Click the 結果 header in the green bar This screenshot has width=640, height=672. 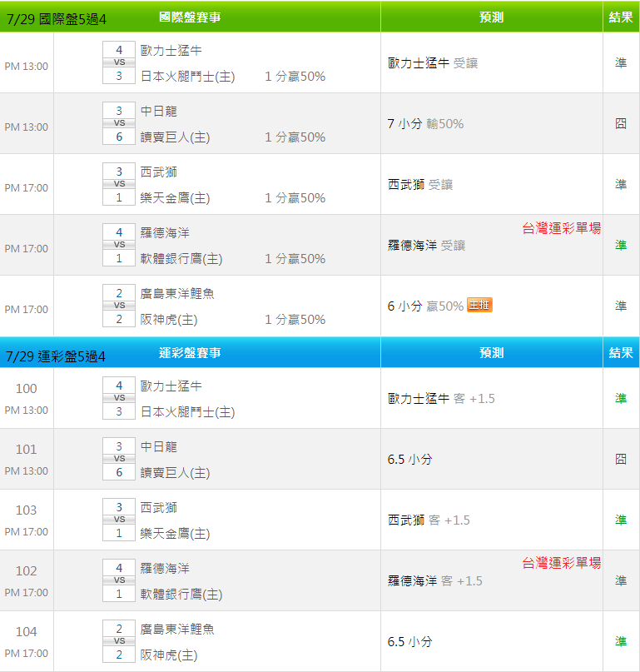point(621,17)
